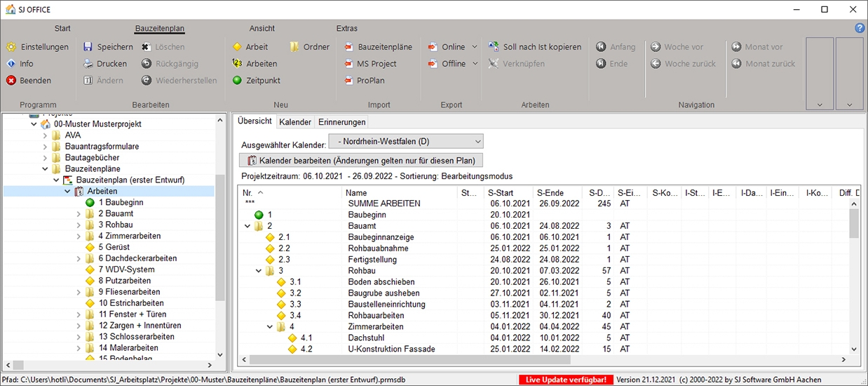Click Monat vor navigation button
868x386 pixels.
757,47
